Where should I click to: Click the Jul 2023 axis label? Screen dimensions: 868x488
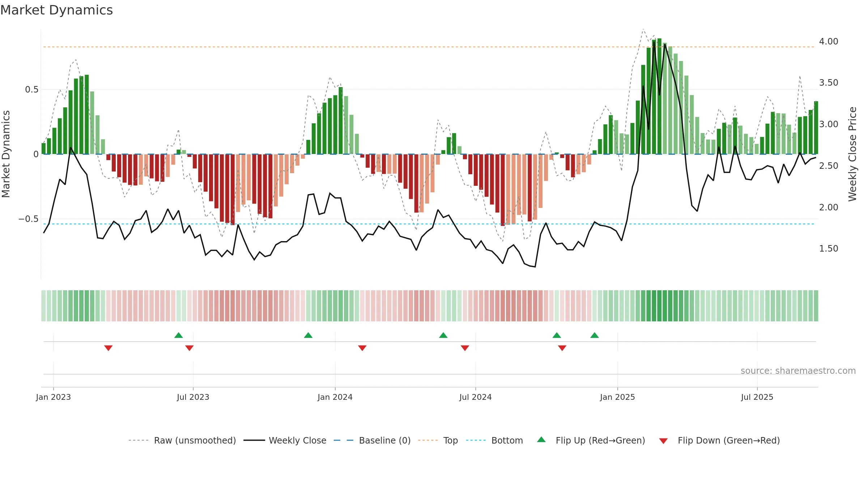(193, 397)
